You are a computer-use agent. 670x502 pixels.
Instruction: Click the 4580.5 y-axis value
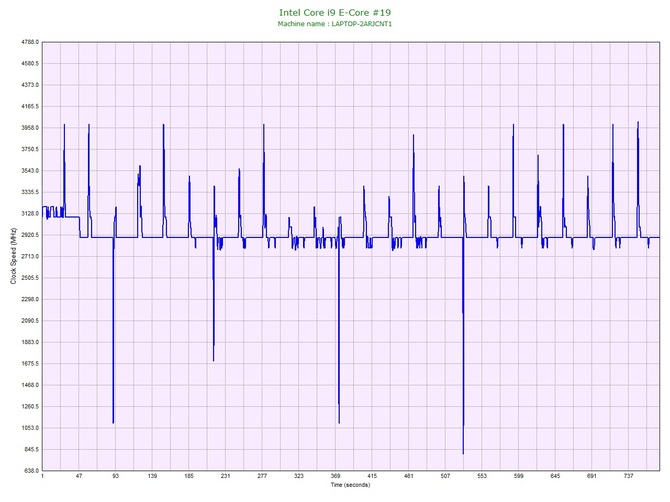30,64
